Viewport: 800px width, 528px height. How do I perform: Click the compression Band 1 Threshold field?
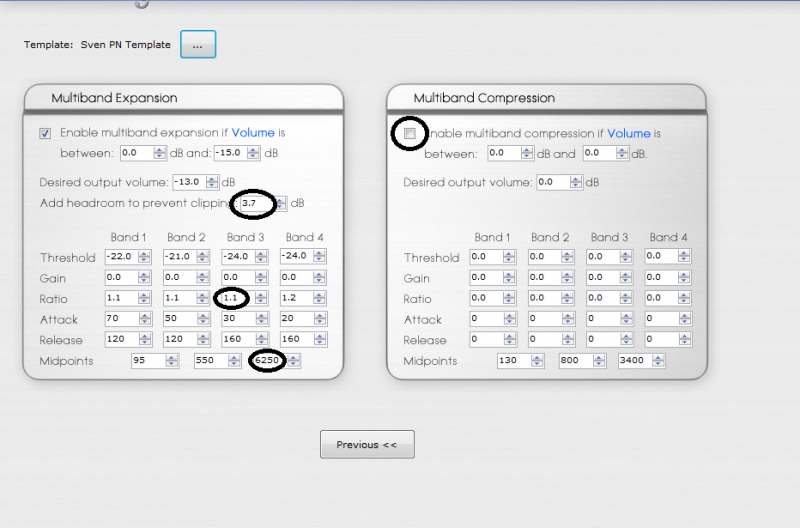(x=484, y=257)
